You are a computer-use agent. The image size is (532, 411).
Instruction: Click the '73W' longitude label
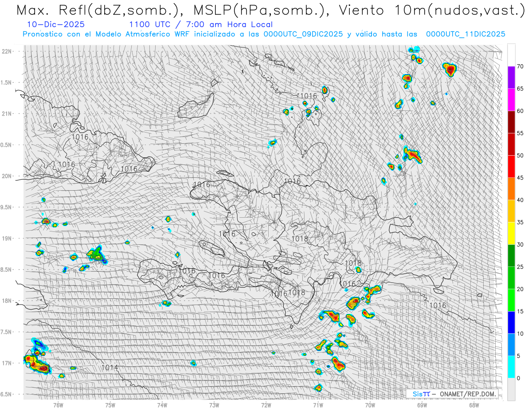point(214,404)
